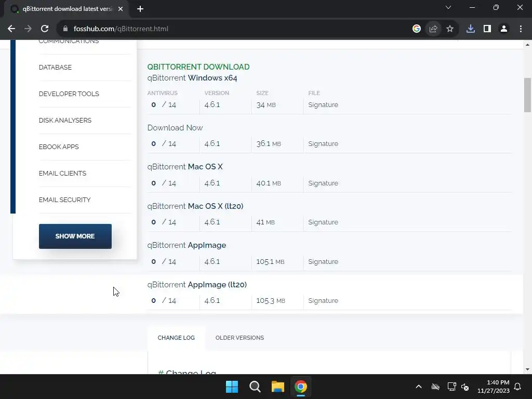Open Chrome three-dot menu

[521, 29]
